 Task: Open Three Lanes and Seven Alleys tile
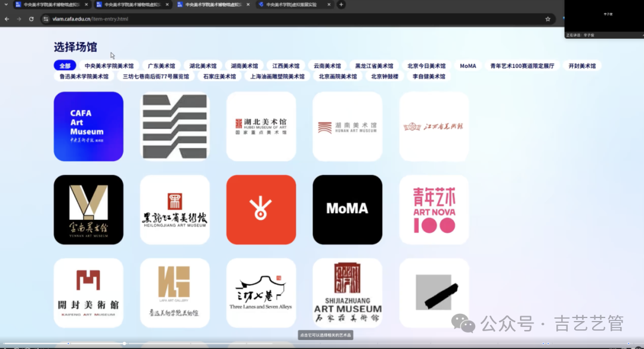coord(261,292)
